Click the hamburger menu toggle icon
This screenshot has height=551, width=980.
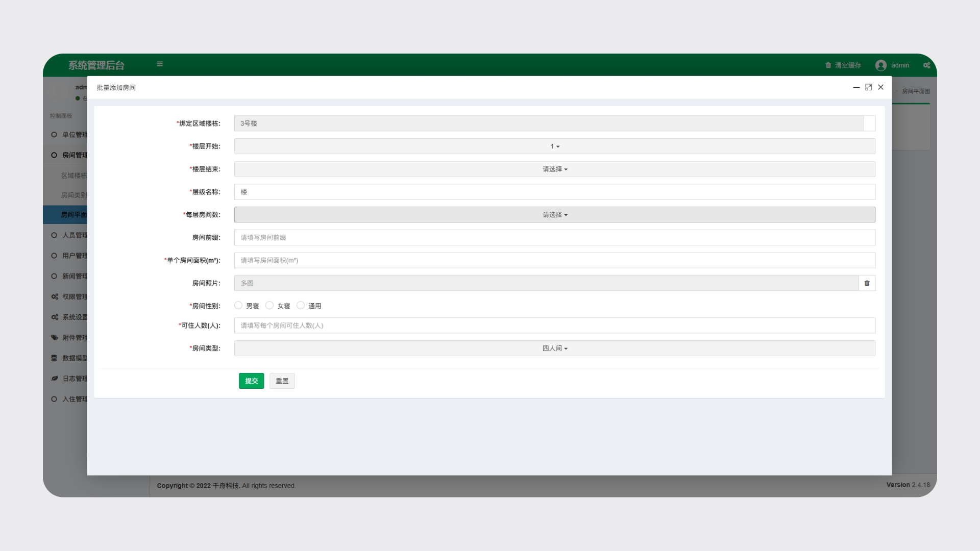click(x=160, y=64)
